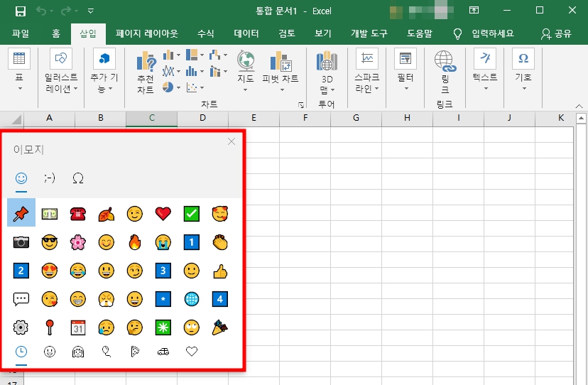
Task: Show recently used emoji clock category
Action: coord(21,352)
